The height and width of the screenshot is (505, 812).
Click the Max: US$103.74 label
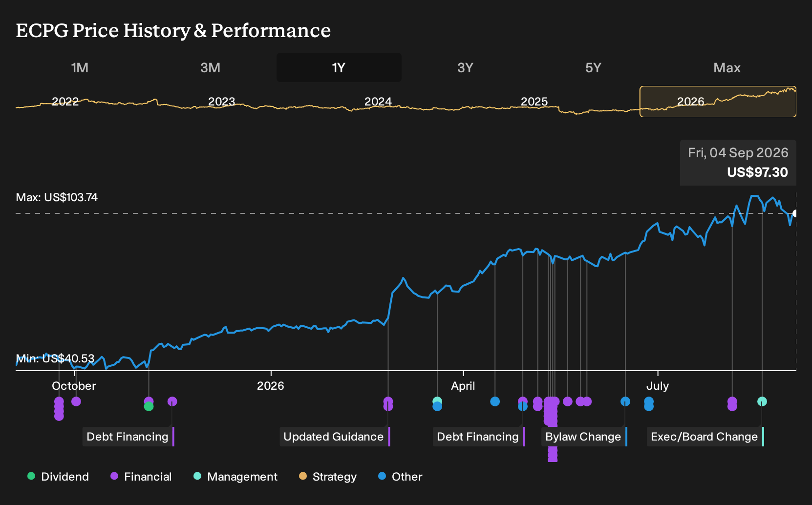57,197
